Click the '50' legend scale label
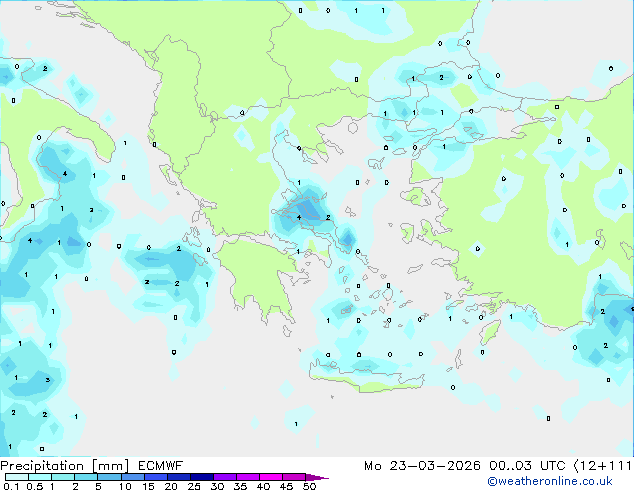This screenshot has height=490, width=634. click(310, 486)
